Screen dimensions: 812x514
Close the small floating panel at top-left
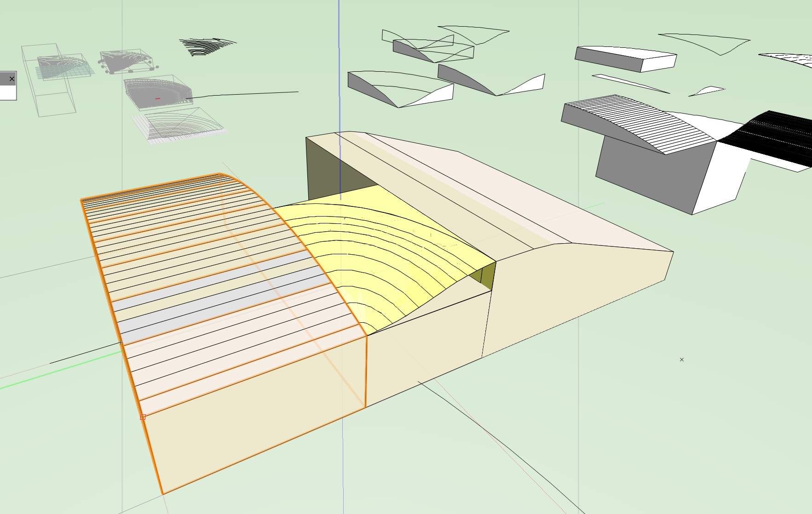point(12,79)
